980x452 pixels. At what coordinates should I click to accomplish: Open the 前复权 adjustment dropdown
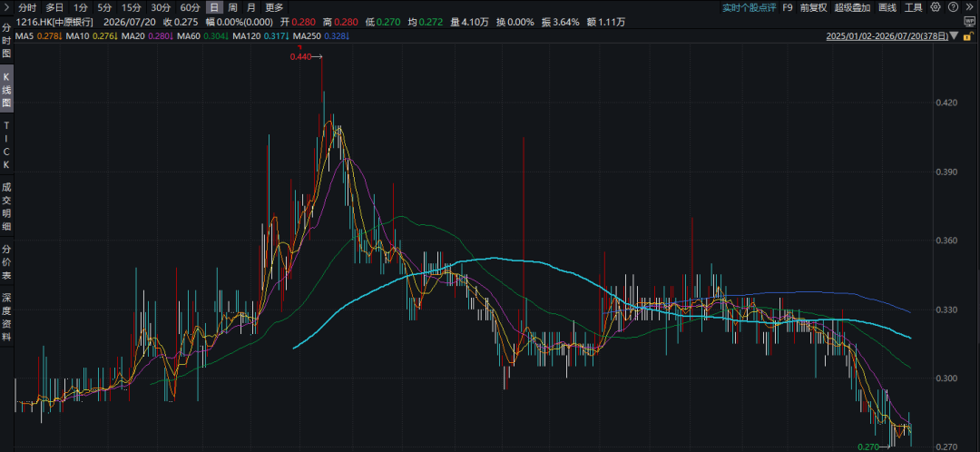[813, 7]
